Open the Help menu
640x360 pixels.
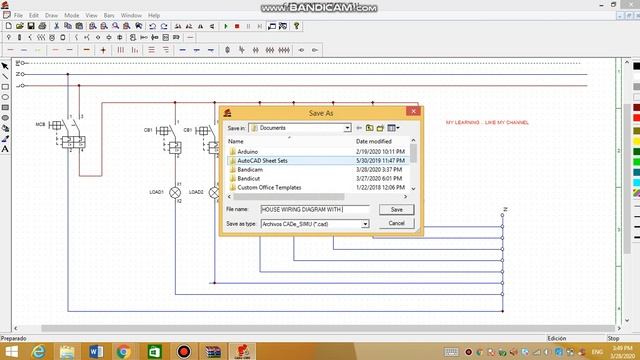click(154, 16)
